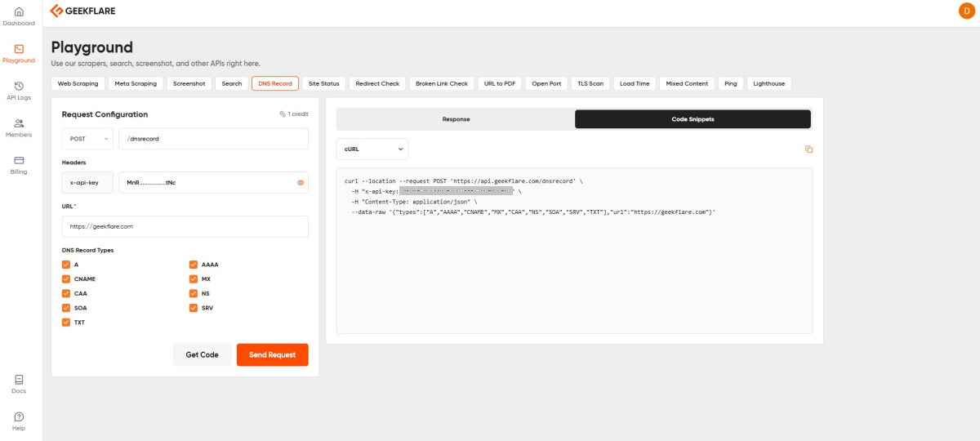Toggle the CAA checkbox

(66, 293)
